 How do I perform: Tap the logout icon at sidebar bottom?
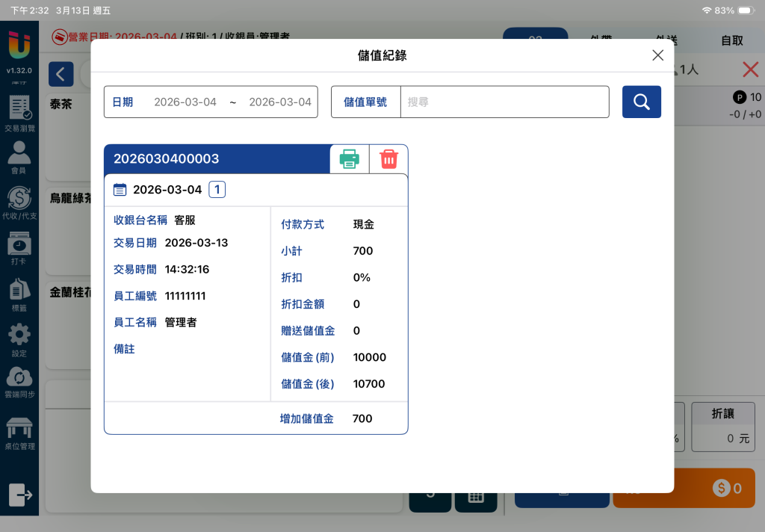click(x=20, y=494)
